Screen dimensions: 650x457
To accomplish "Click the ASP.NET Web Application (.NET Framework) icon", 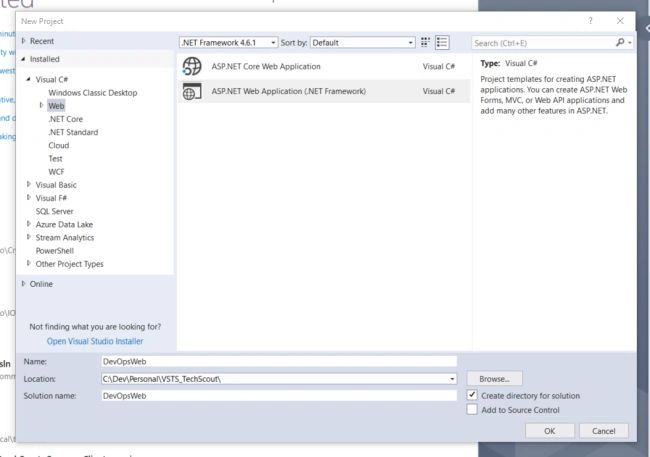I will 192,91.
